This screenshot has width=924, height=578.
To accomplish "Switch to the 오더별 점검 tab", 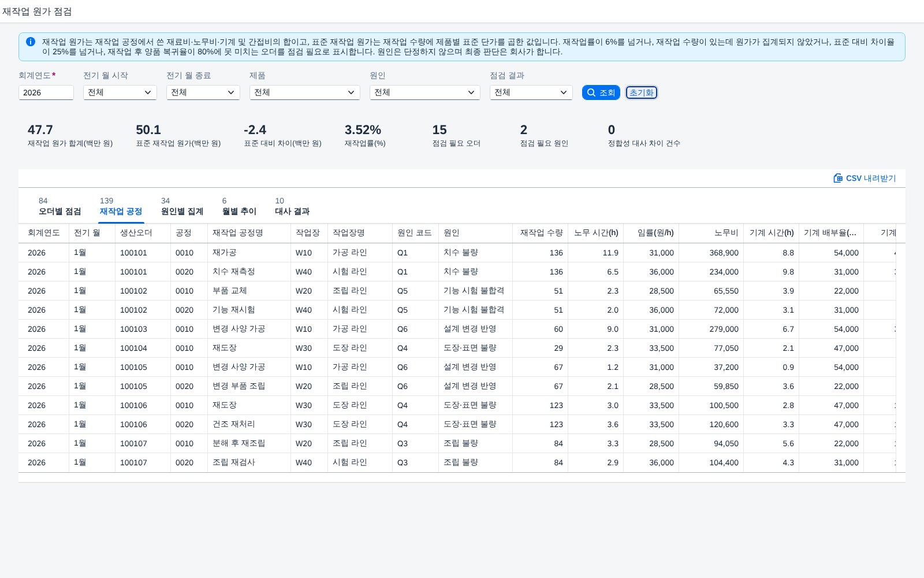I will (x=60, y=207).
